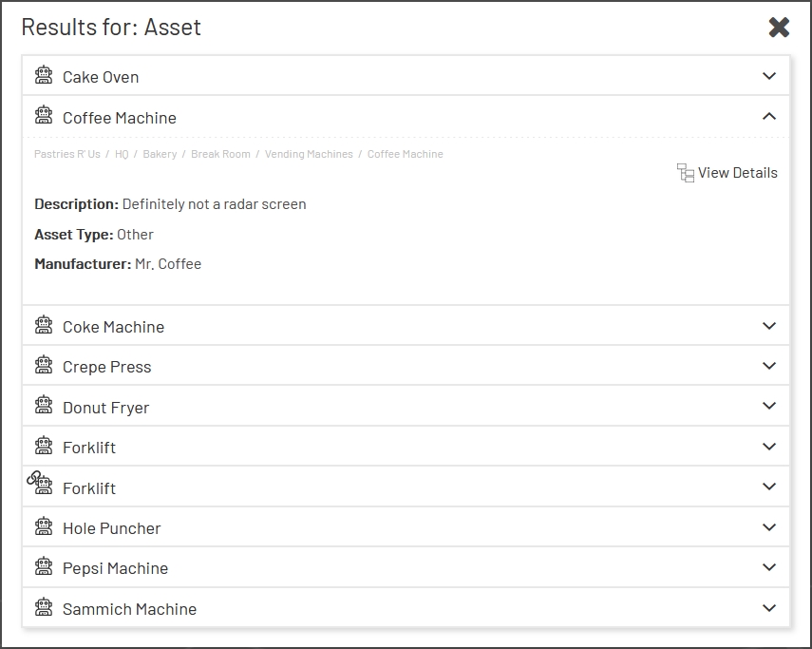Collapse the Coffee Machine details panel
The image size is (812, 649).
click(771, 117)
